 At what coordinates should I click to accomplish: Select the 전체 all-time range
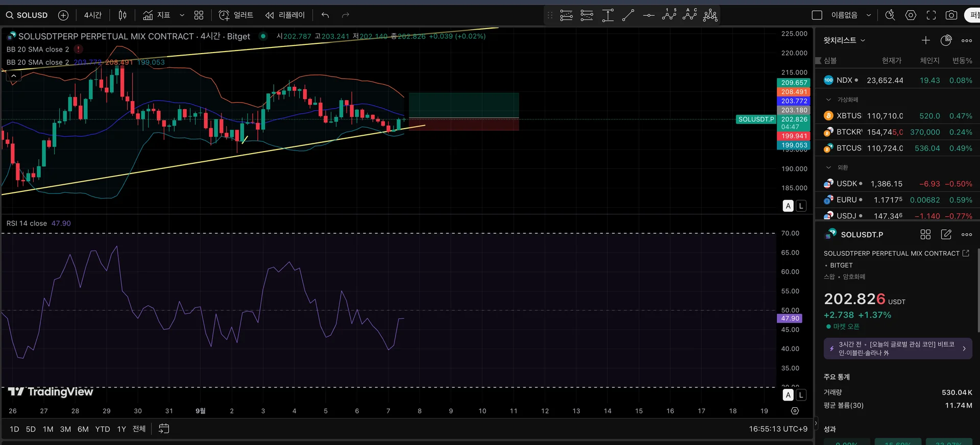point(139,429)
